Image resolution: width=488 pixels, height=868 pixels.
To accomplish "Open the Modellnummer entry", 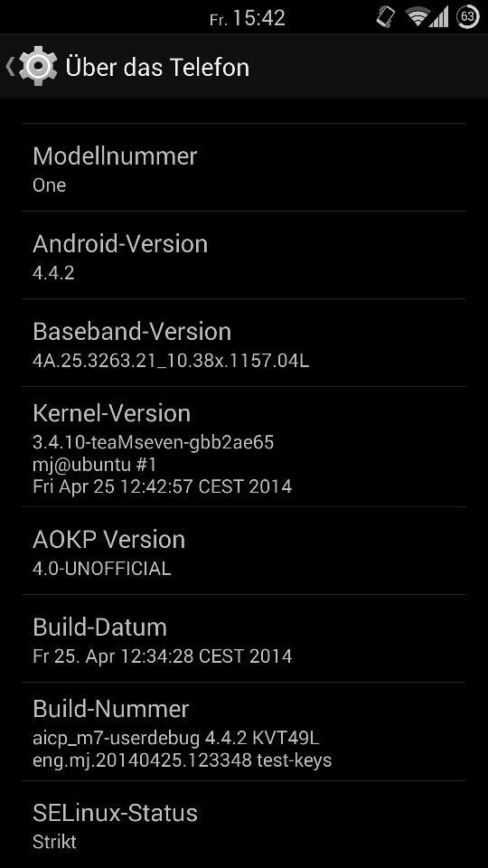I will point(244,168).
